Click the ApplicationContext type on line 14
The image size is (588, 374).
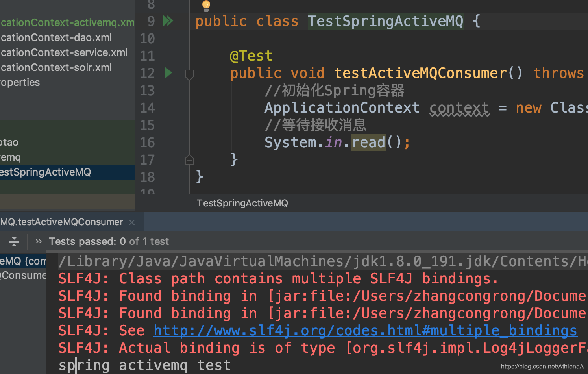342,108
